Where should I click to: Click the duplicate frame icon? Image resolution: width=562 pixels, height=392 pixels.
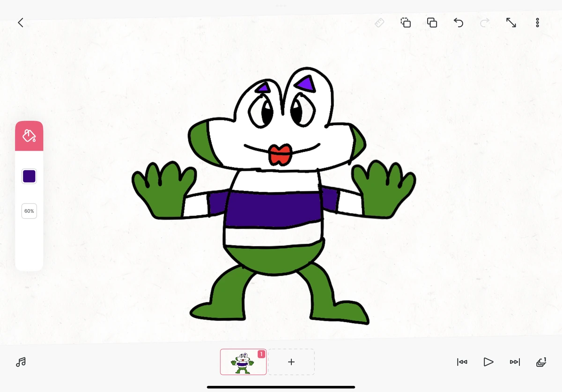406,22
